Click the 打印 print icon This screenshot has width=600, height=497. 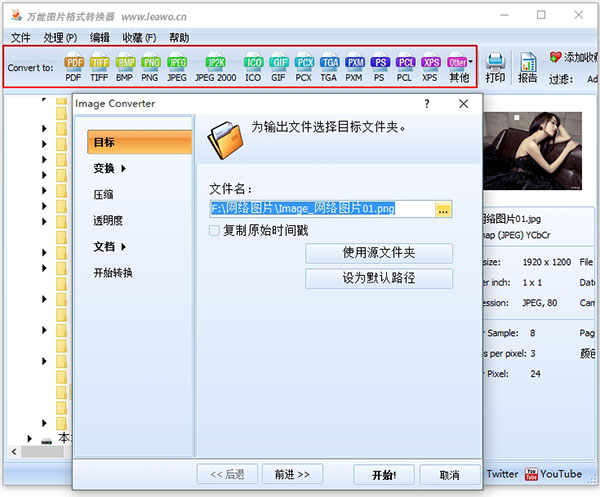tap(495, 67)
